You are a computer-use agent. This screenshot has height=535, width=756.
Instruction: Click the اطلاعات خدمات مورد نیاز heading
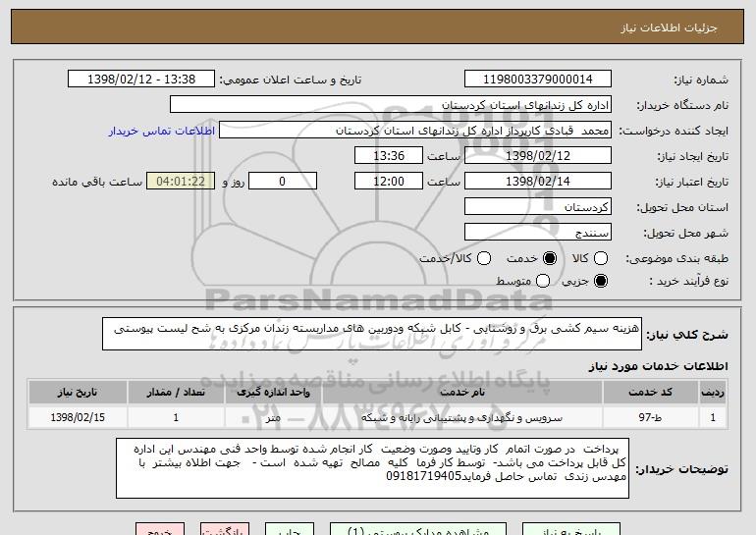(x=658, y=366)
